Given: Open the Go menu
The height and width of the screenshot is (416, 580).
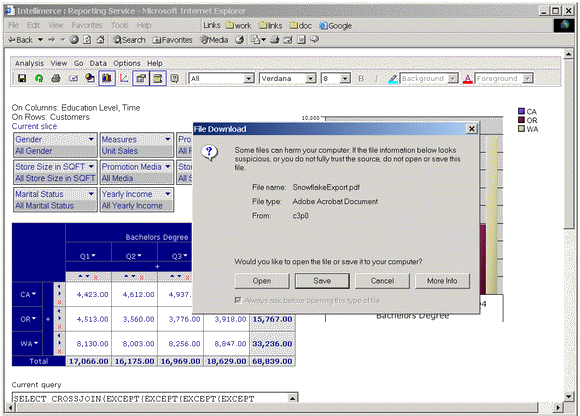Looking at the screenshot, I should pyautogui.click(x=78, y=63).
